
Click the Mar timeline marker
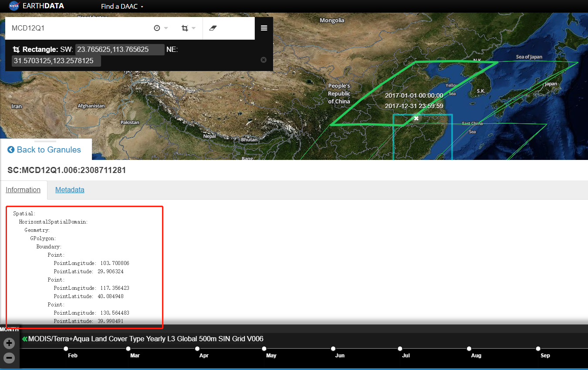click(x=128, y=349)
